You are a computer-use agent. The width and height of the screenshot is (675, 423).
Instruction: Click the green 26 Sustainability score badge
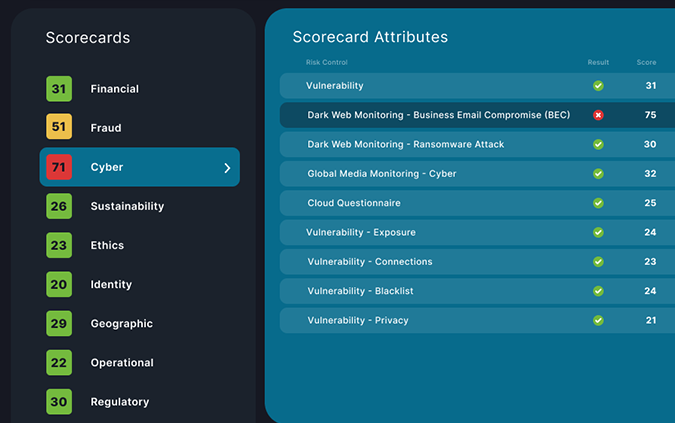(x=59, y=206)
